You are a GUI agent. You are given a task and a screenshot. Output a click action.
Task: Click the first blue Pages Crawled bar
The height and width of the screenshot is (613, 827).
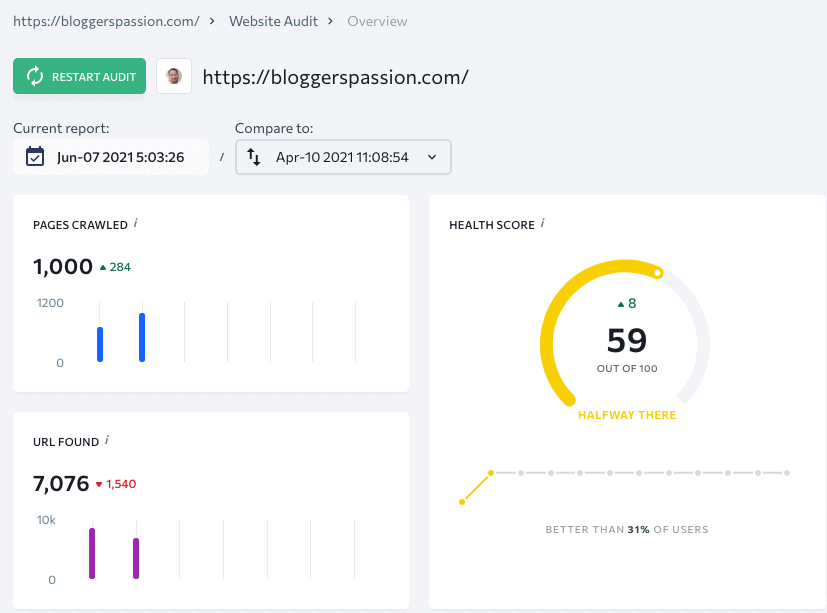click(100, 344)
